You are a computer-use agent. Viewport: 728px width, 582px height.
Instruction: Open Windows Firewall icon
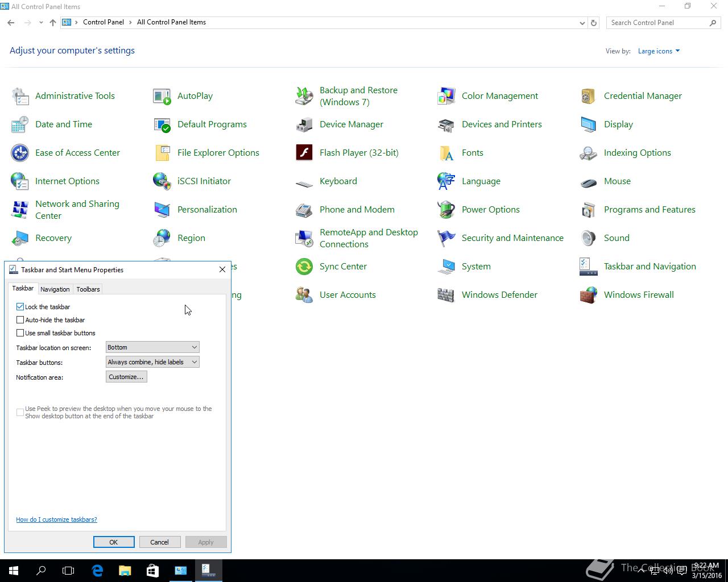click(x=589, y=295)
